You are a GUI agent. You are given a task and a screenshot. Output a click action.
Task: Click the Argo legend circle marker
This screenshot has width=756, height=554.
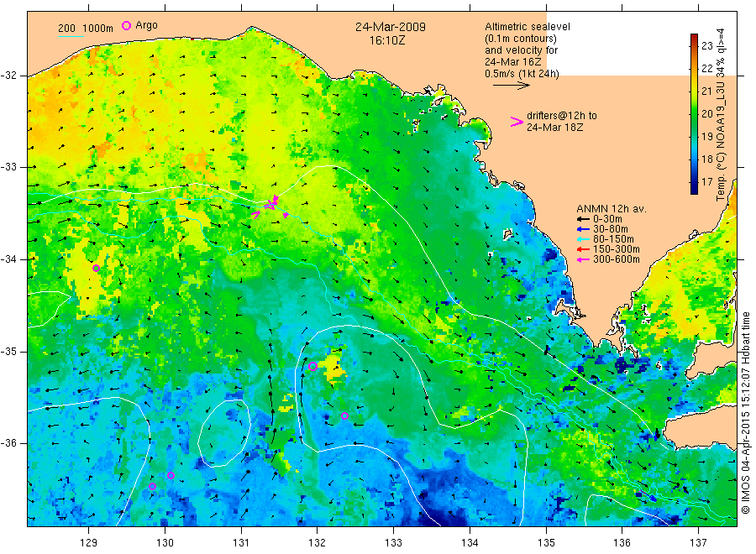[x=126, y=25]
